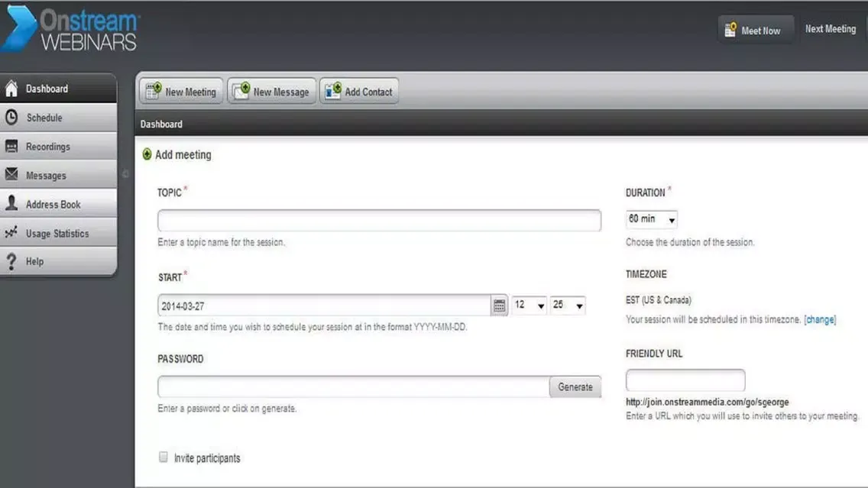
Task: Click the 'TIMEZONE' section label
Action: [646, 274]
